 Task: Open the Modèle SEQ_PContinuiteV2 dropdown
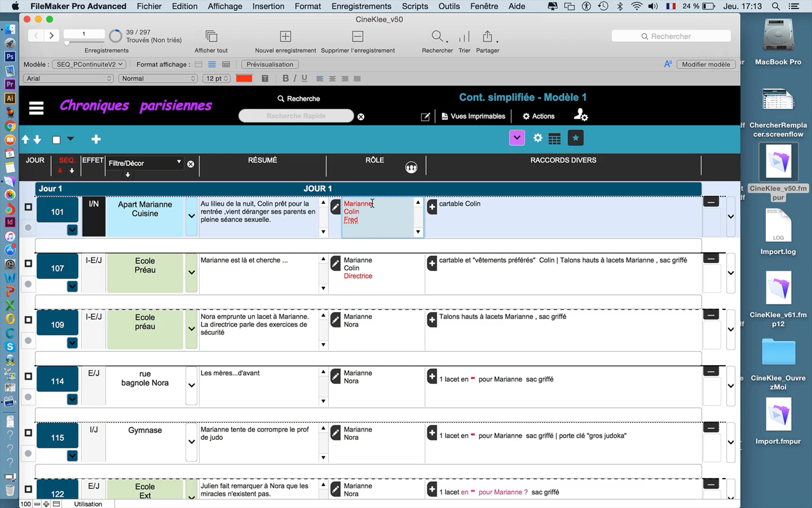(x=89, y=64)
